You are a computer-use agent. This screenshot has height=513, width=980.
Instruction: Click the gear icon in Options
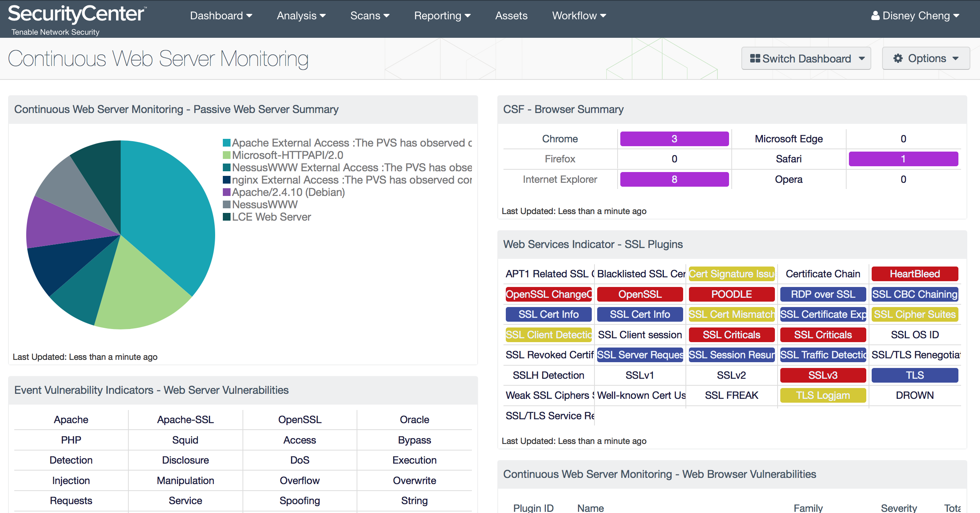(x=898, y=59)
